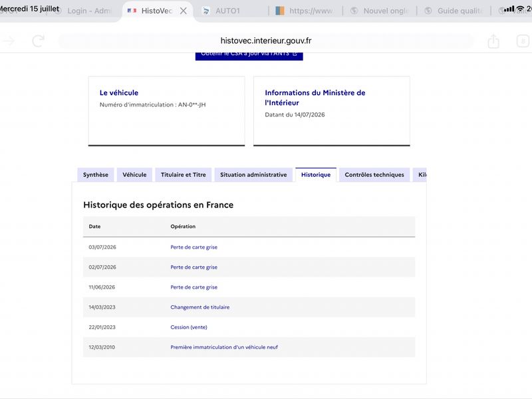Viewport: 532px width, 399px height.
Task: Click Perte de carte grise dated 11/06/2026
Action: [x=194, y=287]
